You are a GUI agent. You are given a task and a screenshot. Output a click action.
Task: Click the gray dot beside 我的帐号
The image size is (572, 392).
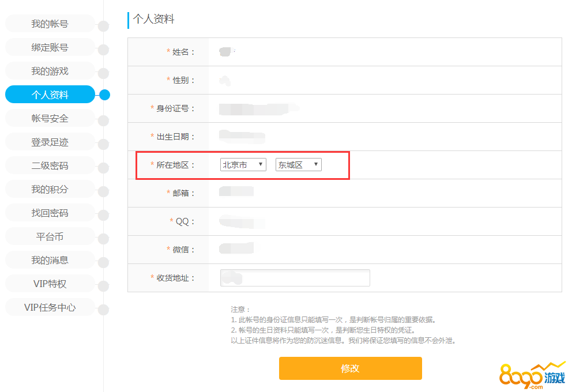[x=104, y=26]
